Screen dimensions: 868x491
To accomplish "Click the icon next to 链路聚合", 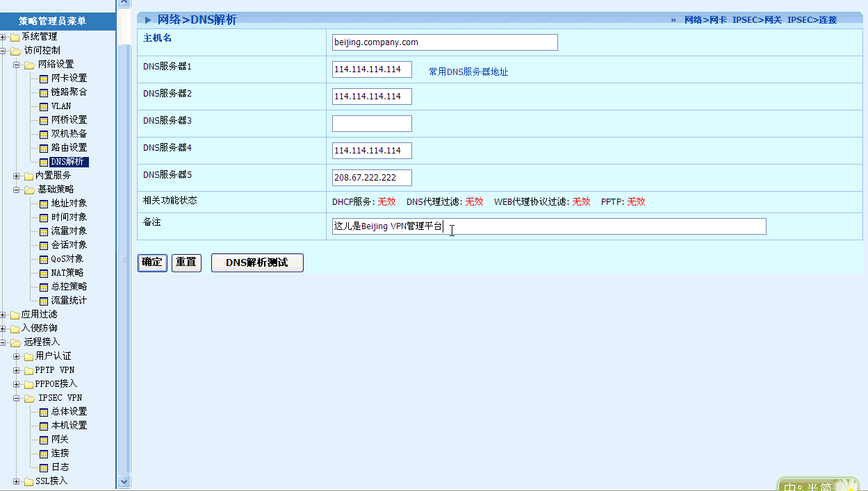I will tap(44, 92).
